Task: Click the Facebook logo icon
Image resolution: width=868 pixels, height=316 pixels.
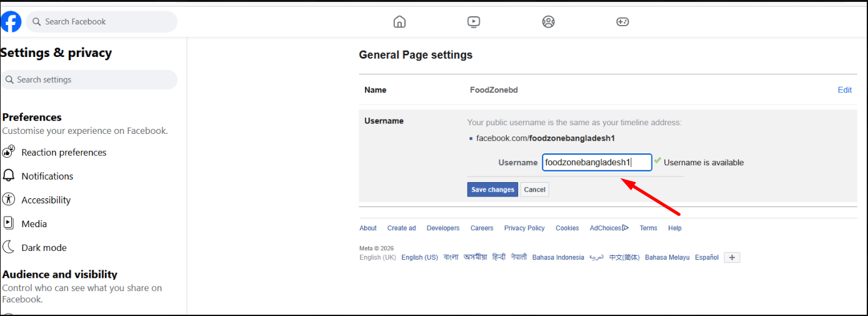Action: (x=11, y=22)
